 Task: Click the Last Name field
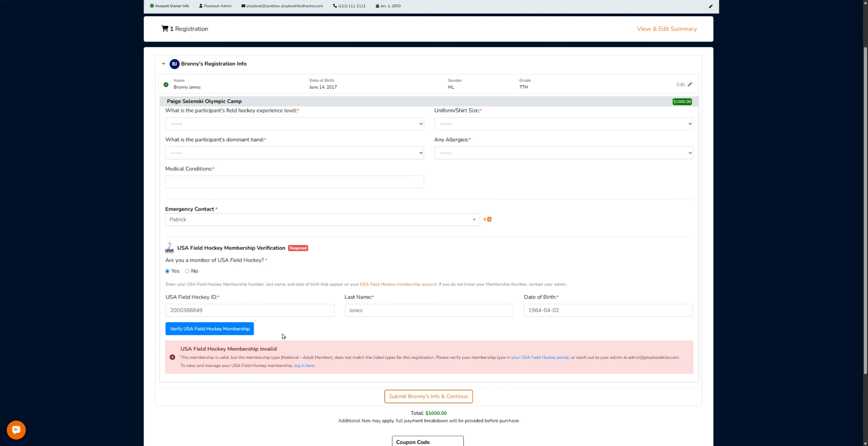click(429, 310)
